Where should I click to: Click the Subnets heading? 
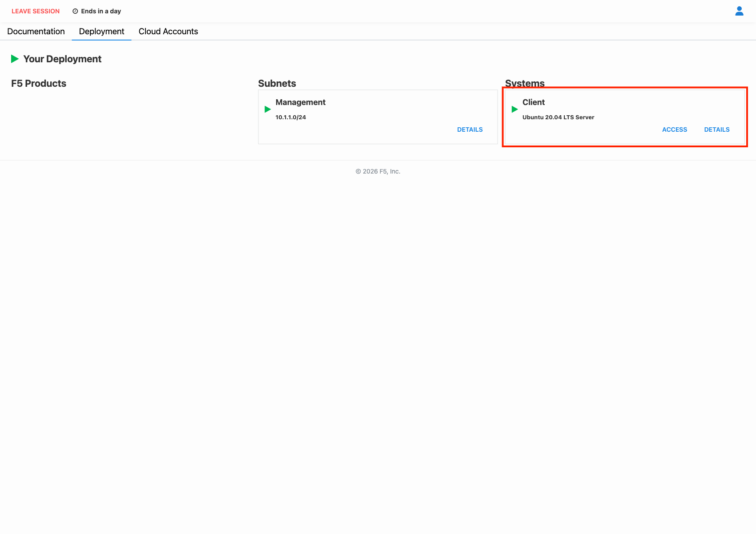click(277, 84)
